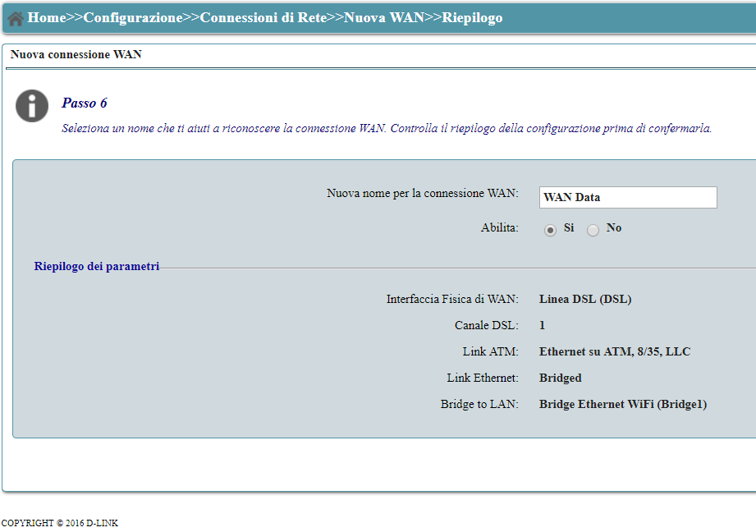Click the Riepilogo dei parametri heading
Viewport: 756px width, 532px height.
point(96,266)
